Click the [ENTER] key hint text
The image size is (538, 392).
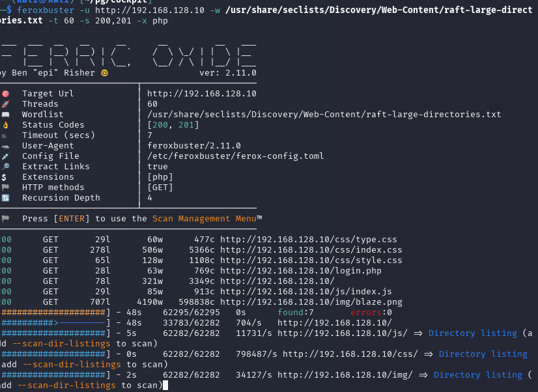[x=72, y=218]
